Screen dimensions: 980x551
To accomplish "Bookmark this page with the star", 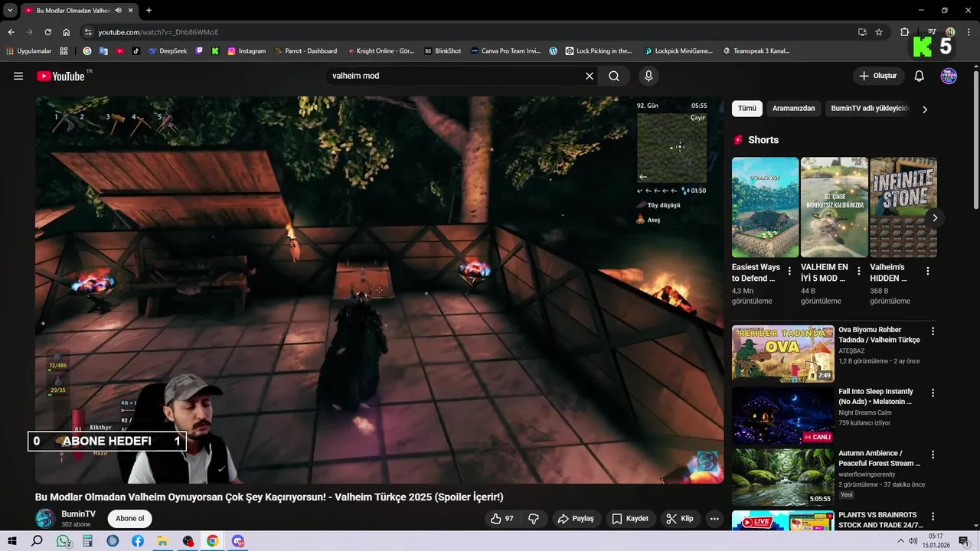I will point(879,32).
